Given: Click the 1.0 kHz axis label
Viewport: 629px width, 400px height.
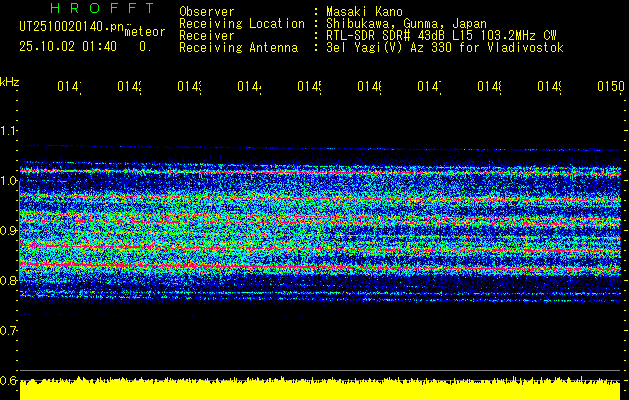Looking at the screenshot, I should 8,180.
